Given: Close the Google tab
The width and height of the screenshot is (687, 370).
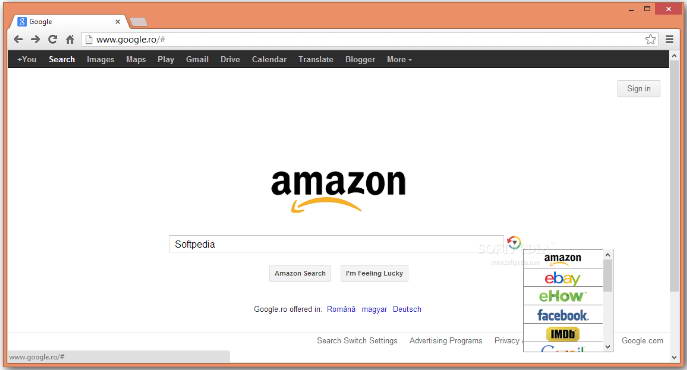Looking at the screenshot, I should pyautogui.click(x=117, y=21).
